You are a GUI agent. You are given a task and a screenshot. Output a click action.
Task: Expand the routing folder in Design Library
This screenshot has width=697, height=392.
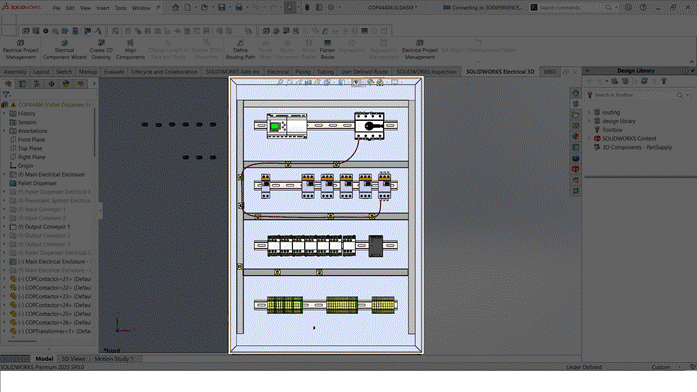click(x=589, y=112)
